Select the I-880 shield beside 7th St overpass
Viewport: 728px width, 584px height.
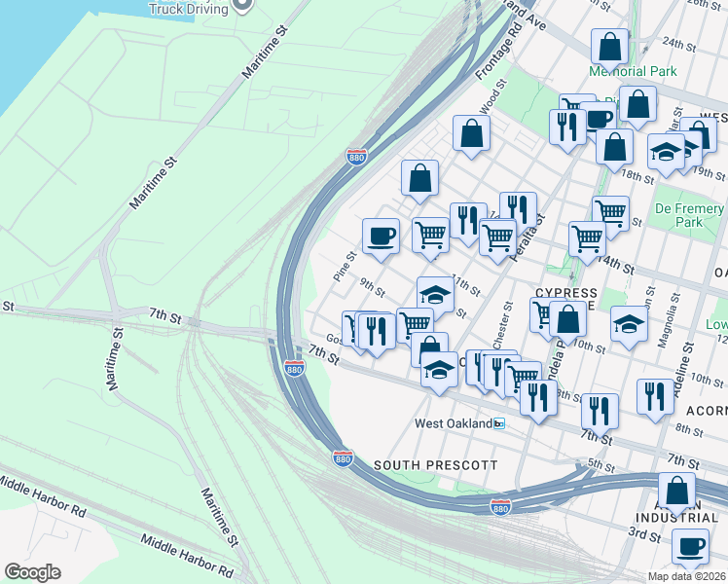click(294, 369)
